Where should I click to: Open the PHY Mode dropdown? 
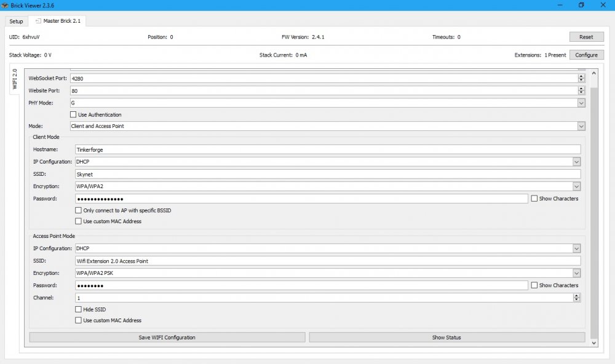coord(581,103)
